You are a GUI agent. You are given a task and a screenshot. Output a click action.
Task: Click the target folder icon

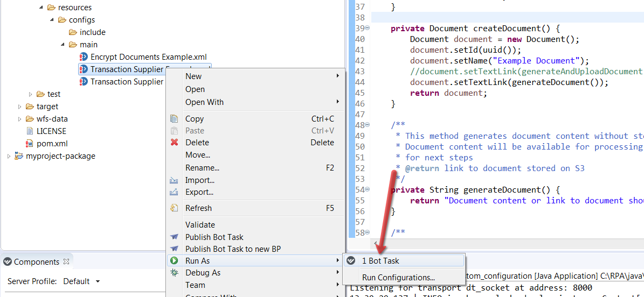[30, 107]
